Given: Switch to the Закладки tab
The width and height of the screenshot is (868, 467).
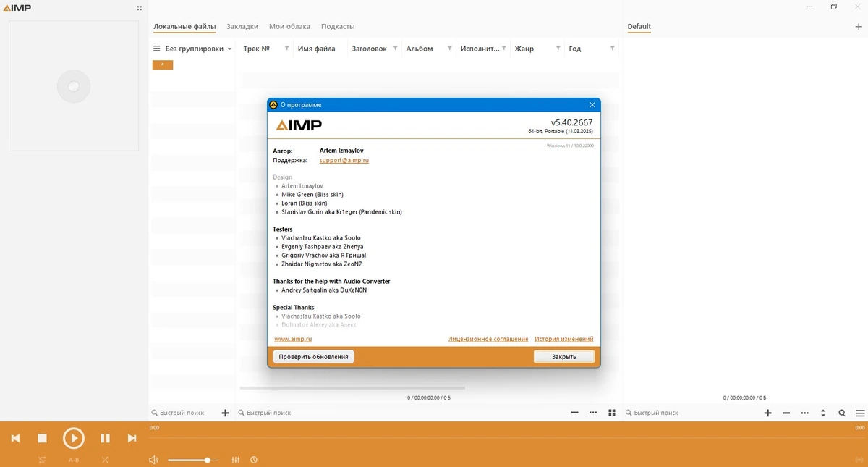Looking at the screenshot, I should coord(242,26).
